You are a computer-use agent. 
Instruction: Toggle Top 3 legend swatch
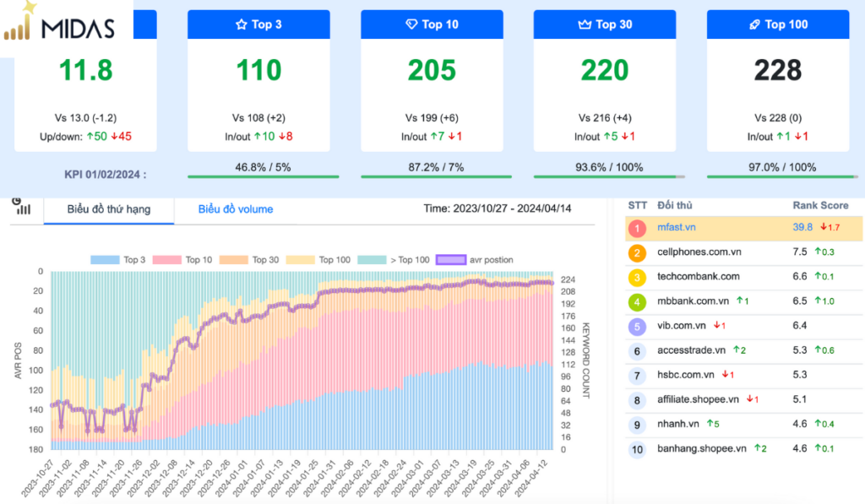click(105, 260)
